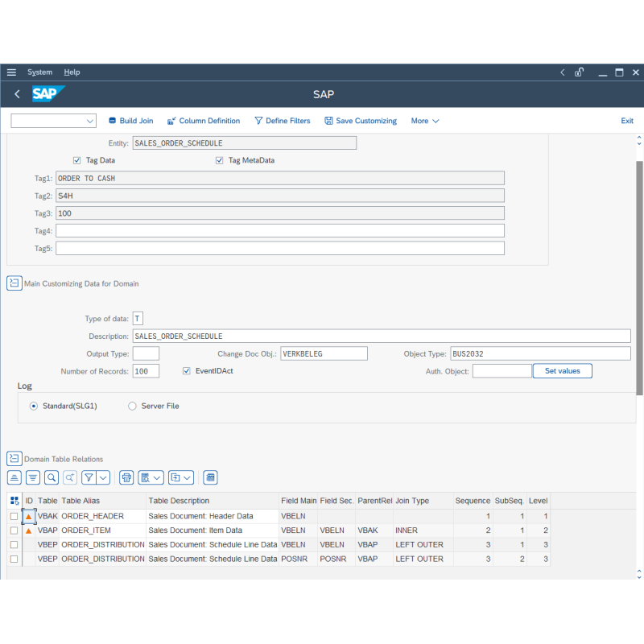Click the ParentRel column header

tap(374, 501)
